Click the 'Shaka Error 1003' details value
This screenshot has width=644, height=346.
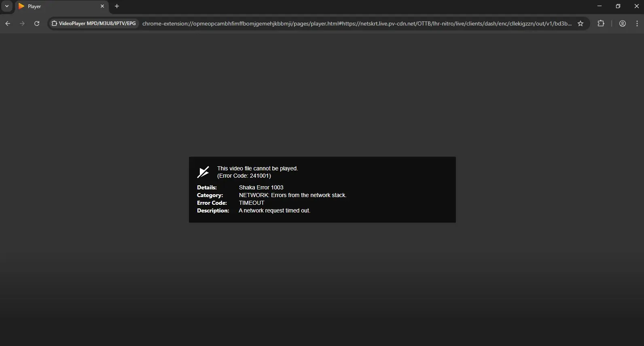pyautogui.click(x=261, y=187)
